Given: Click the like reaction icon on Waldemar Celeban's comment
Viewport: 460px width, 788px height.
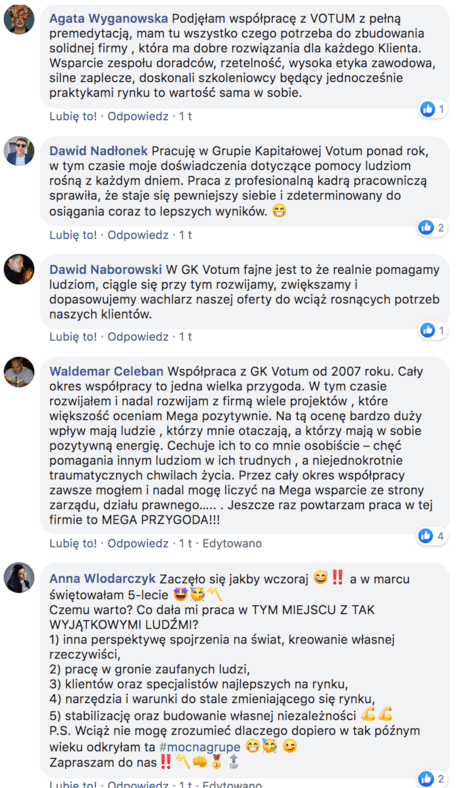Looking at the screenshot, I should click(426, 536).
